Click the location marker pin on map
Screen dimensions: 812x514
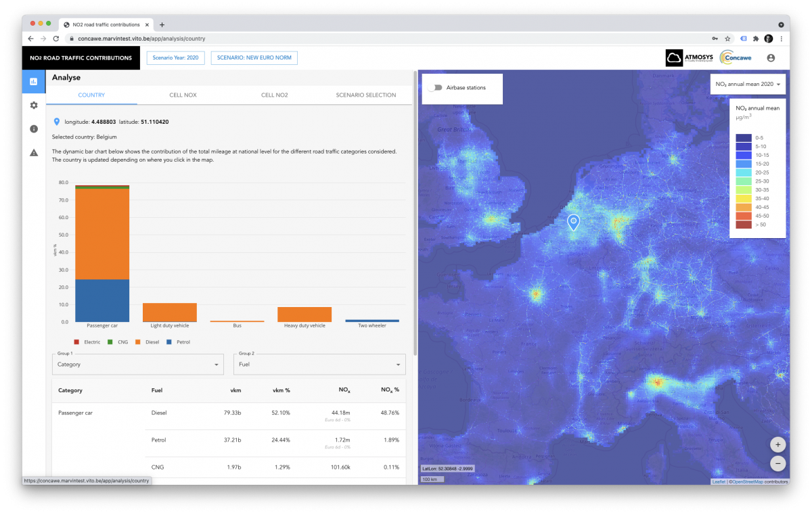coord(573,222)
